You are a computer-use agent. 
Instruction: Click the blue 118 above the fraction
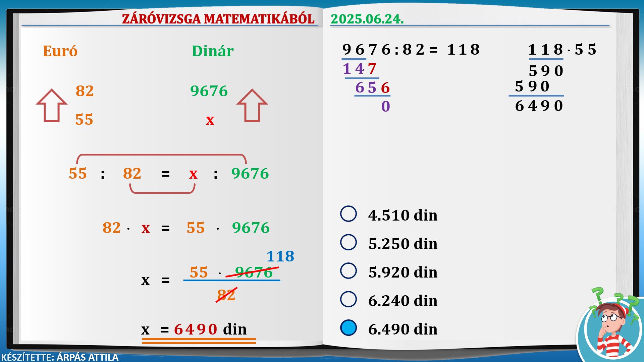coord(280,256)
